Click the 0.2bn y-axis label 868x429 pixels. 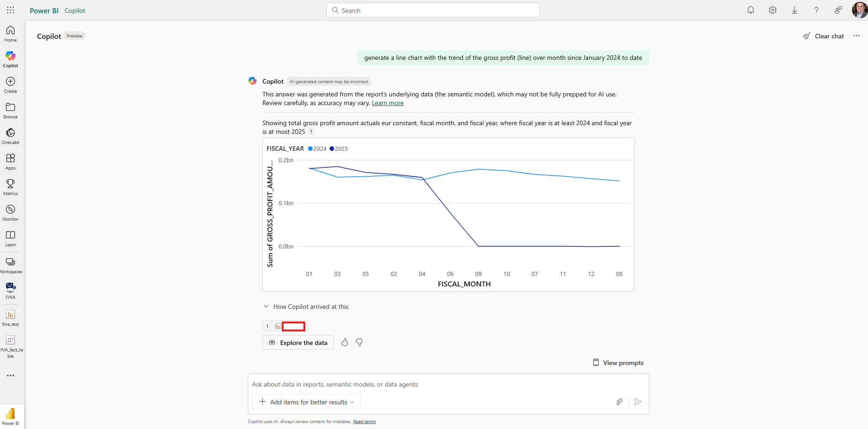click(x=286, y=160)
